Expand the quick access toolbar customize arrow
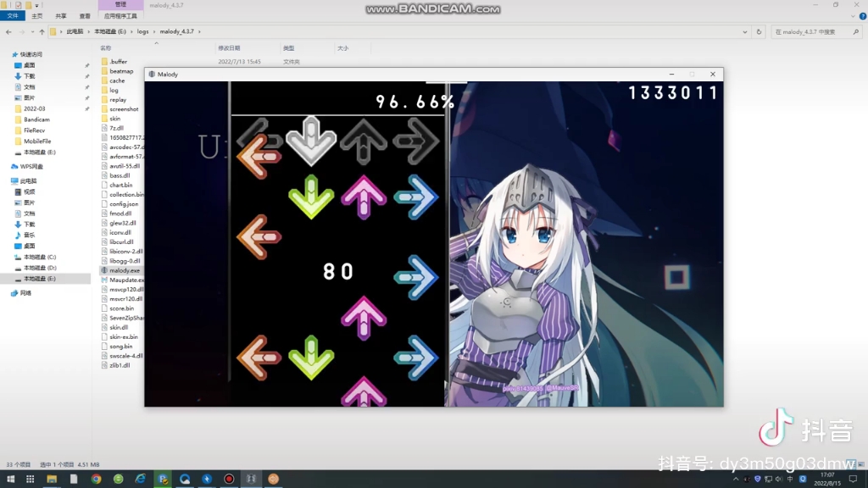Viewport: 868px width, 488px height. (x=36, y=5)
